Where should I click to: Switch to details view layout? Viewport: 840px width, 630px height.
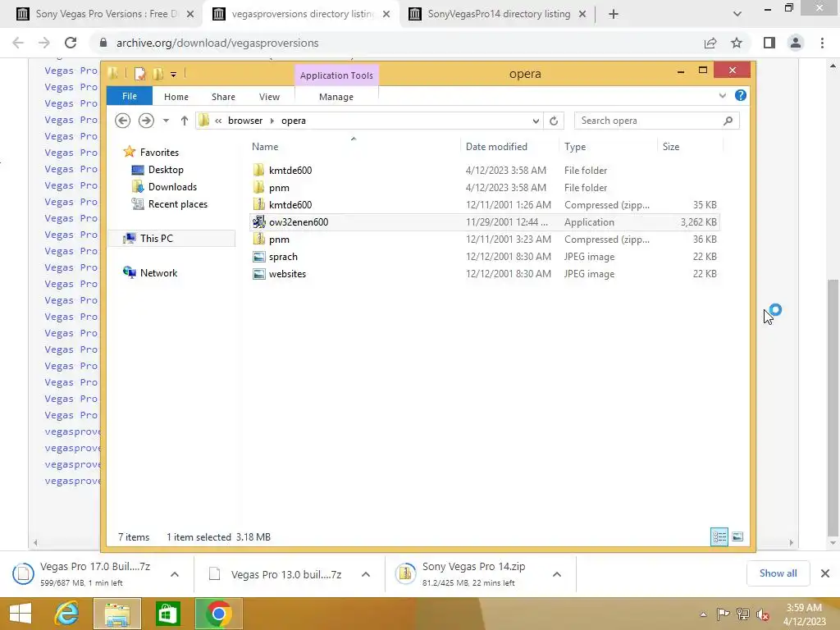pos(719,536)
